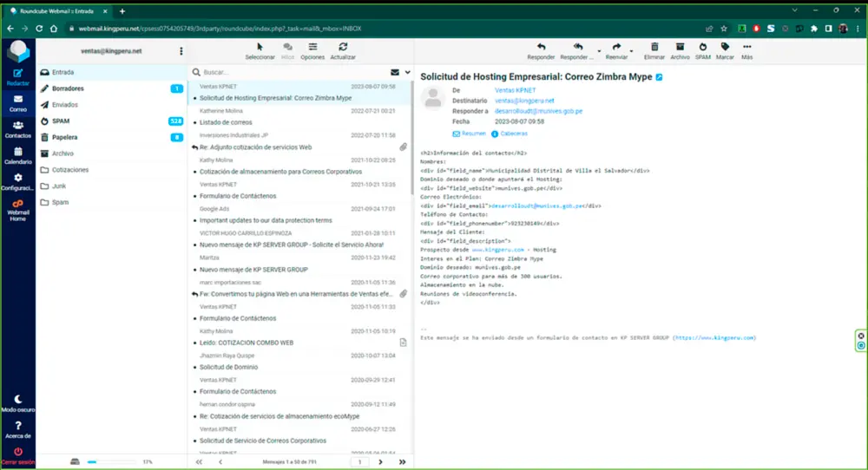Toggle Modo oscuro dark mode
868x470 pixels.
(17, 403)
